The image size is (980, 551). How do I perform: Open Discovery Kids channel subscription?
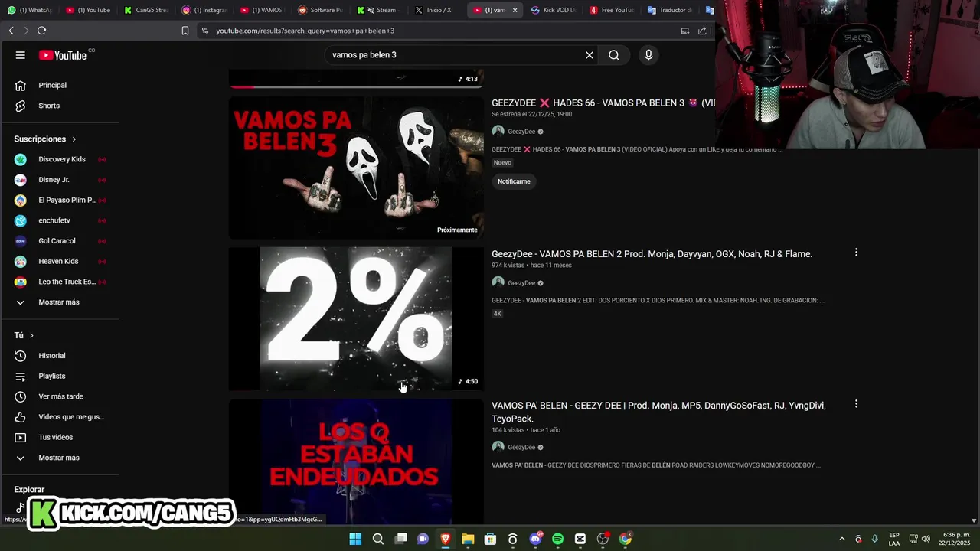[x=63, y=159]
